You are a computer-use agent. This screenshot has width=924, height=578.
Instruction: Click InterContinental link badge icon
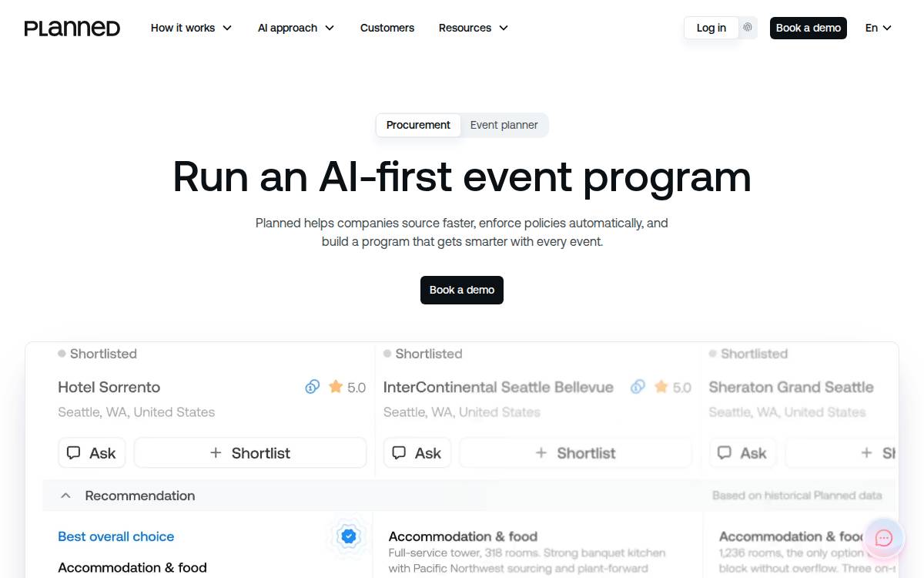click(x=638, y=387)
